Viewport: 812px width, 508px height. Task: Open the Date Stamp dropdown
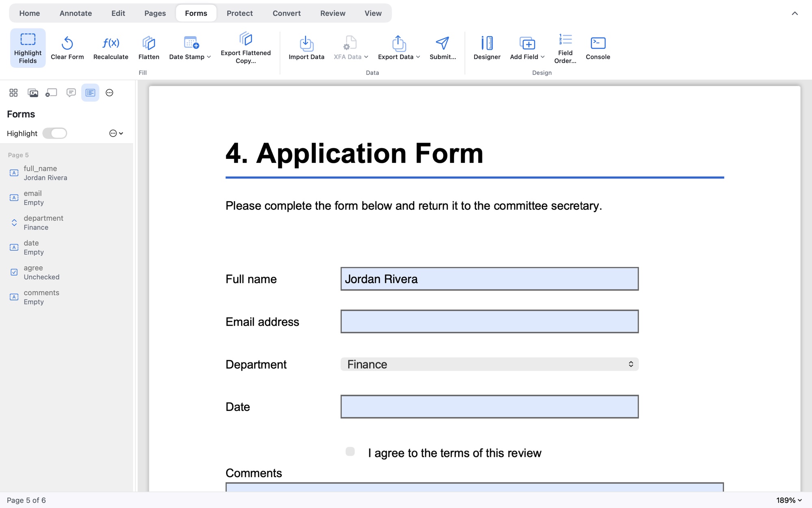tap(190, 48)
